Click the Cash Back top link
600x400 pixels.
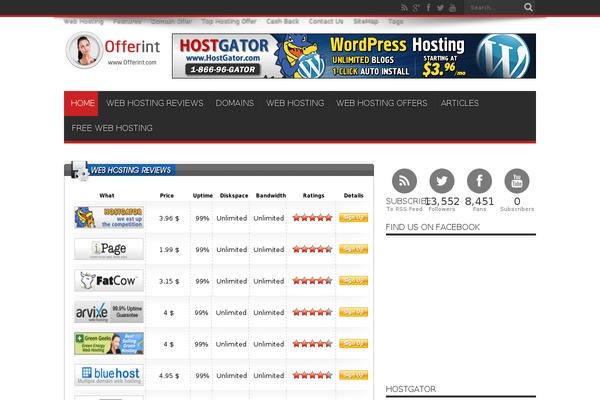pos(282,21)
